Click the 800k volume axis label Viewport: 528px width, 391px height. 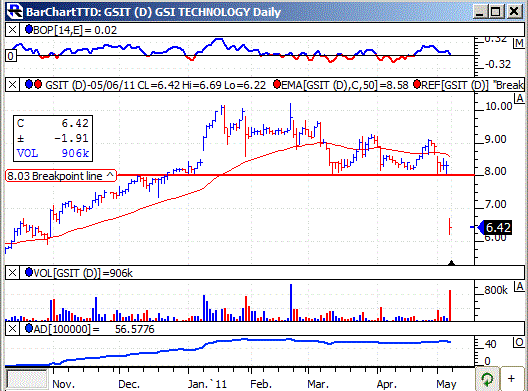[496, 290]
